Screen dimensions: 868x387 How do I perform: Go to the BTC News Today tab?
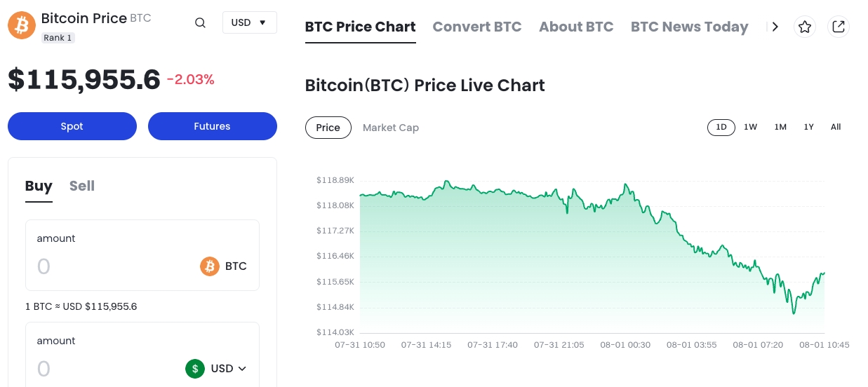tap(689, 27)
